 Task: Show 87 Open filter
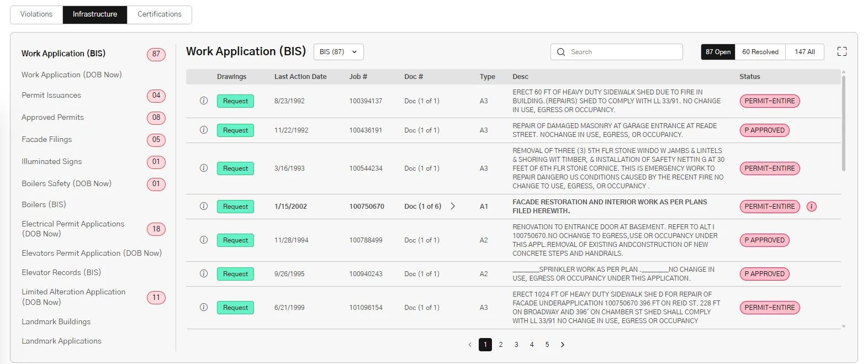pyautogui.click(x=718, y=52)
